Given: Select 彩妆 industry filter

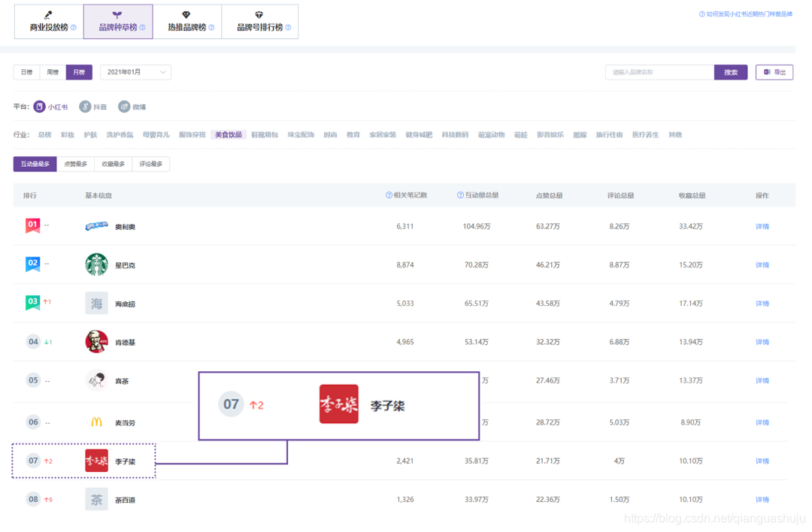Looking at the screenshot, I should coord(68,135).
